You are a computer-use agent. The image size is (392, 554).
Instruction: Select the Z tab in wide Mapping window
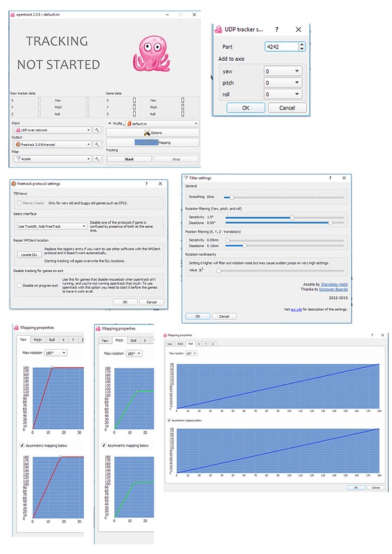[x=213, y=343]
